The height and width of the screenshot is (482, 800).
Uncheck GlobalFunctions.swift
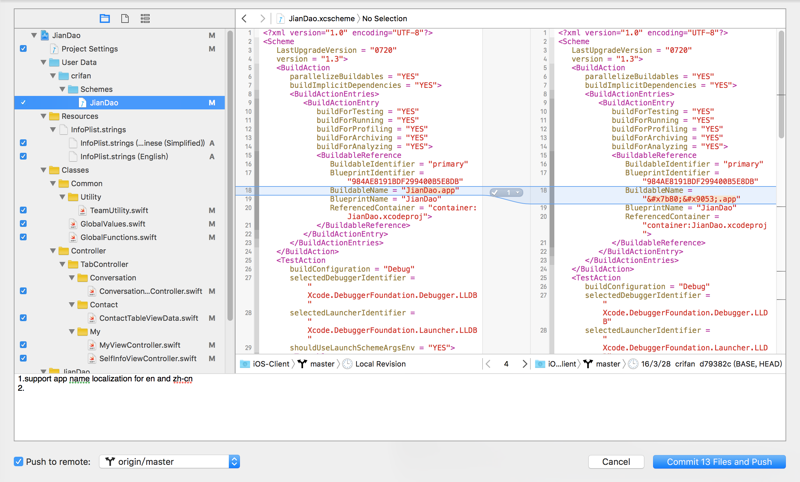[x=23, y=237]
